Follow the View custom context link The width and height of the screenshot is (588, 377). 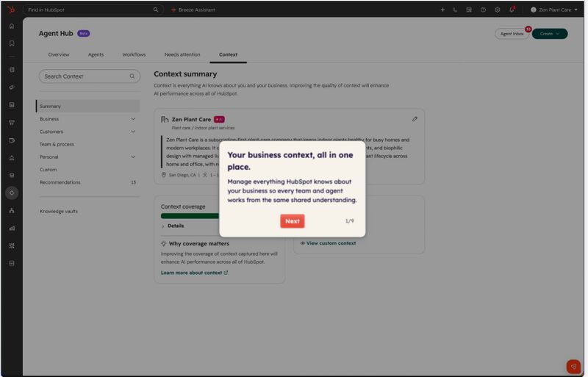click(328, 243)
